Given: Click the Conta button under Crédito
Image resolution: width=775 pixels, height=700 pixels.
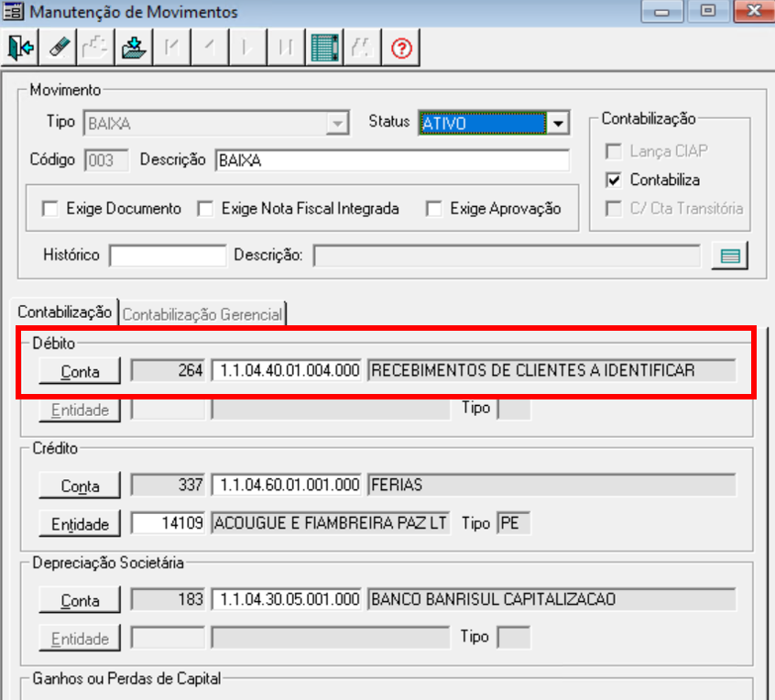Looking at the screenshot, I should tap(80, 486).
